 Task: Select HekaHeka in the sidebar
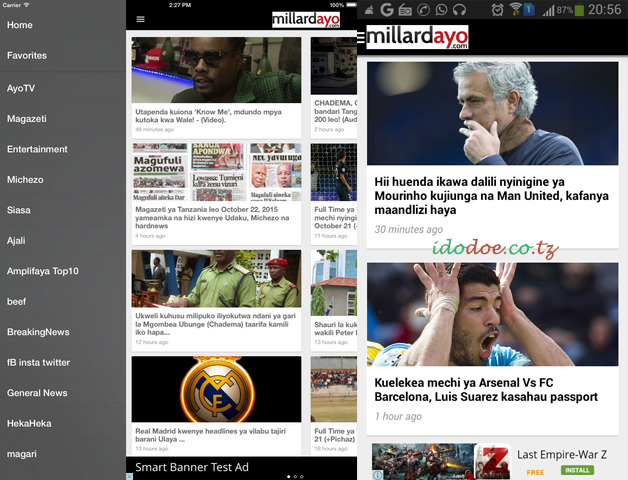[x=62, y=423]
